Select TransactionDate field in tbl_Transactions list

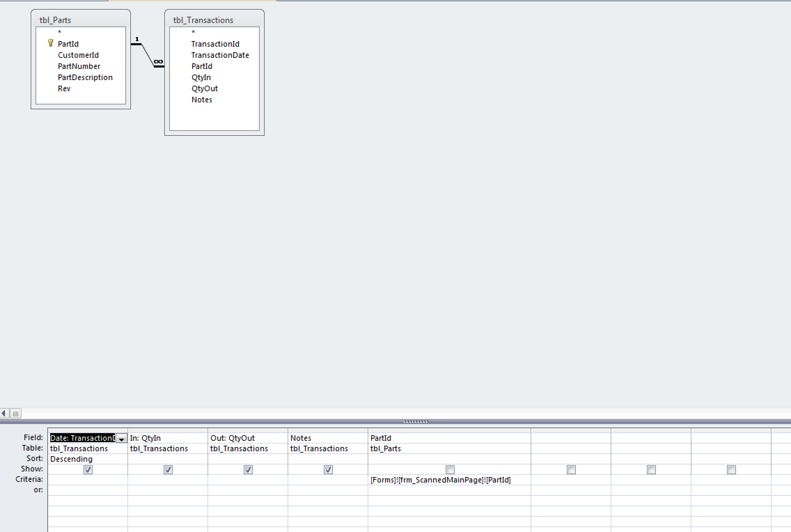tap(220, 55)
